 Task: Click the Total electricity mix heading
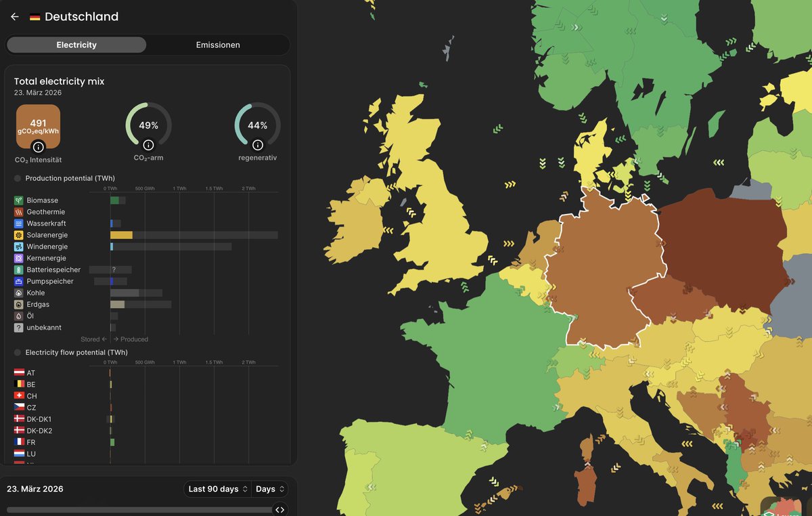tap(59, 81)
